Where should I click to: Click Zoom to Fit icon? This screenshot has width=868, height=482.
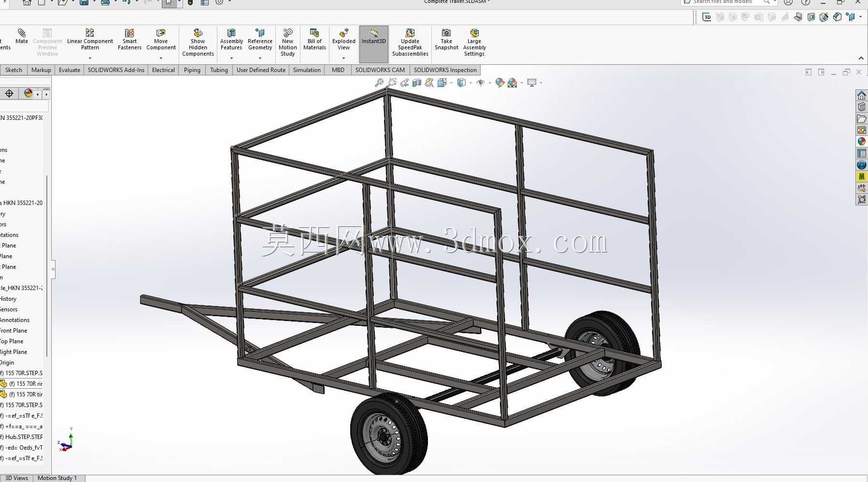[379, 83]
